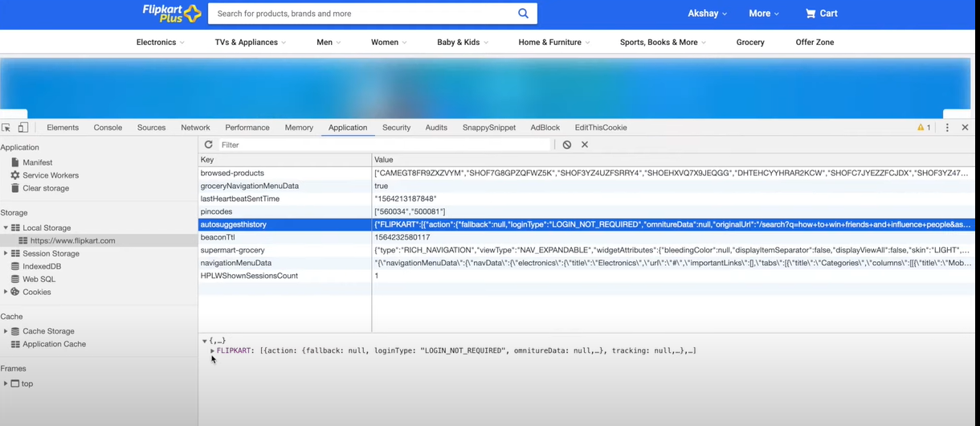Open the TVs & Appliances menu
The height and width of the screenshot is (426, 980).
point(251,42)
